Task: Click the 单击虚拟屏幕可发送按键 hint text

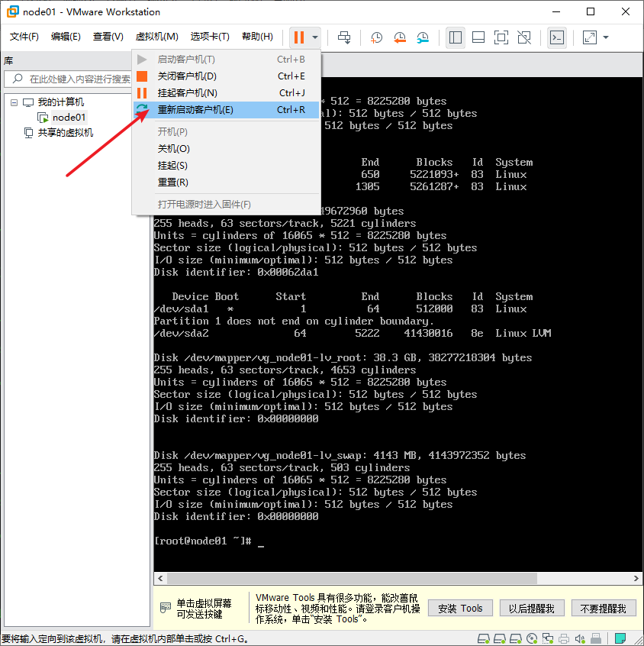Action: [x=204, y=609]
